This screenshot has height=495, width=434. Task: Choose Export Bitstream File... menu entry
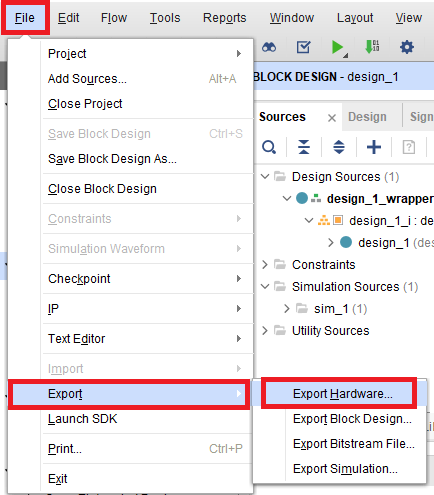pyautogui.click(x=354, y=444)
